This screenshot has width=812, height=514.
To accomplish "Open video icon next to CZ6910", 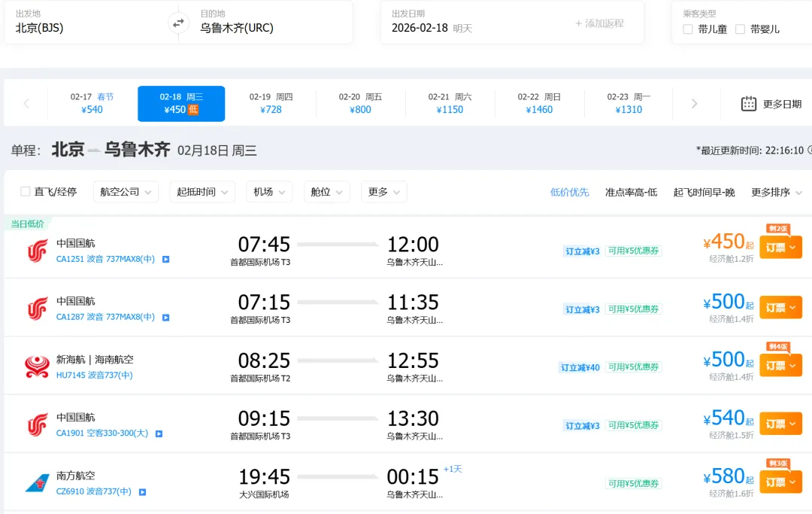I will (142, 491).
